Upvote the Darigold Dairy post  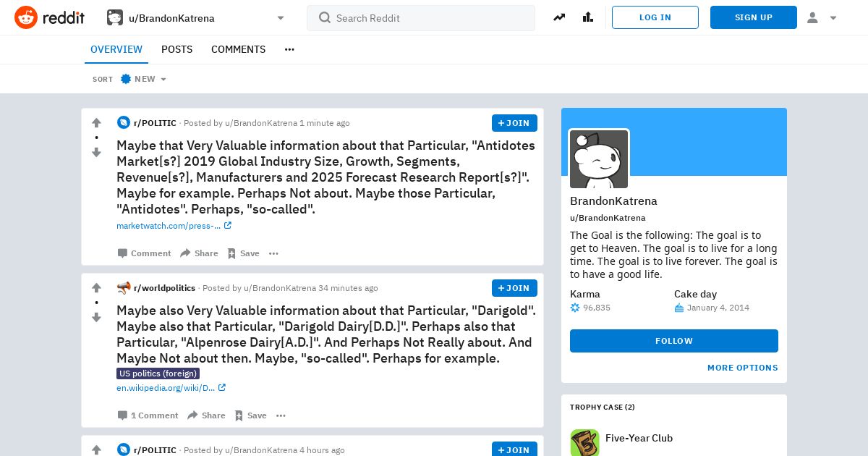pos(96,288)
